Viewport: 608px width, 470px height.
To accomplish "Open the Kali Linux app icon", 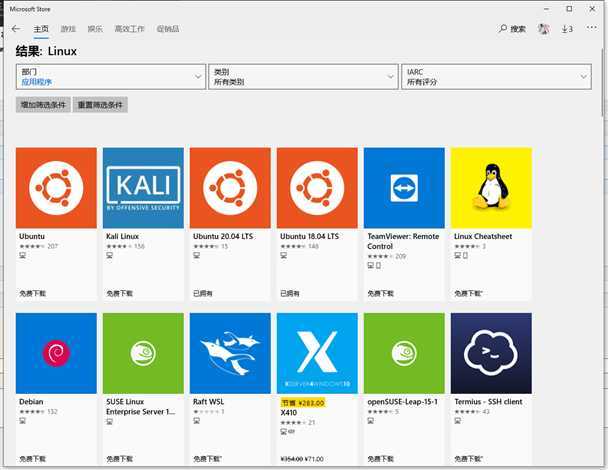I will pos(143,188).
